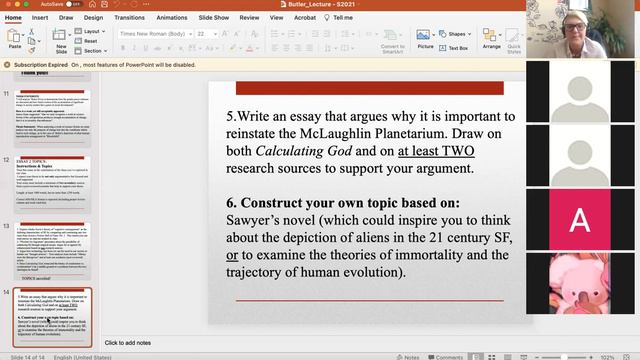Click the Tell me search box

[339, 18]
